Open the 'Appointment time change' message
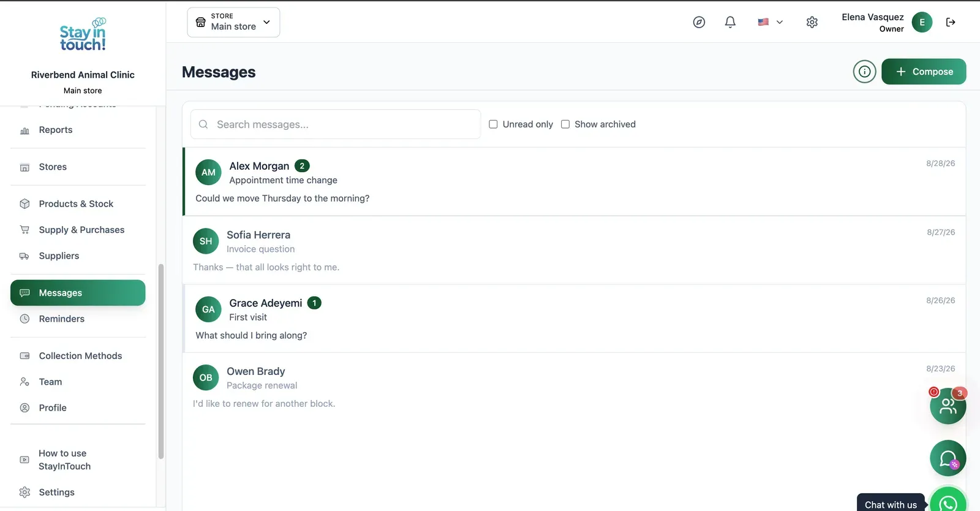This screenshot has height=511, width=980. (575, 181)
